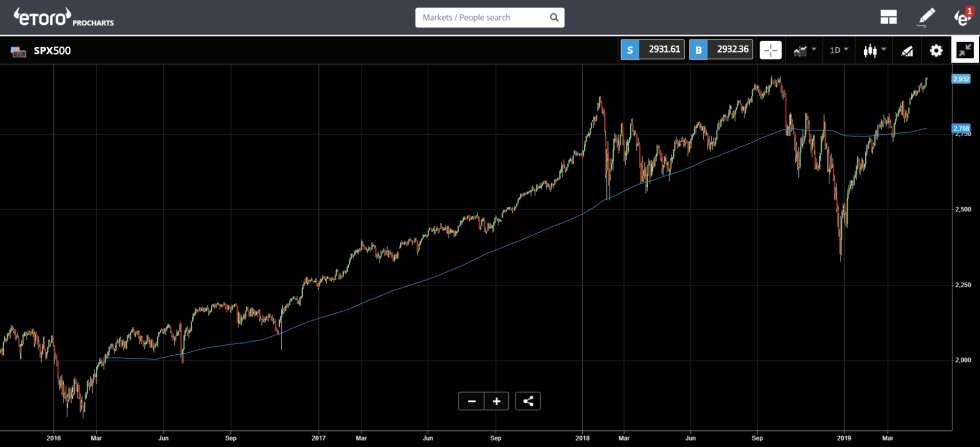Click the search magnifier icon
The height and width of the screenshot is (447, 980).
(x=554, y=18)
